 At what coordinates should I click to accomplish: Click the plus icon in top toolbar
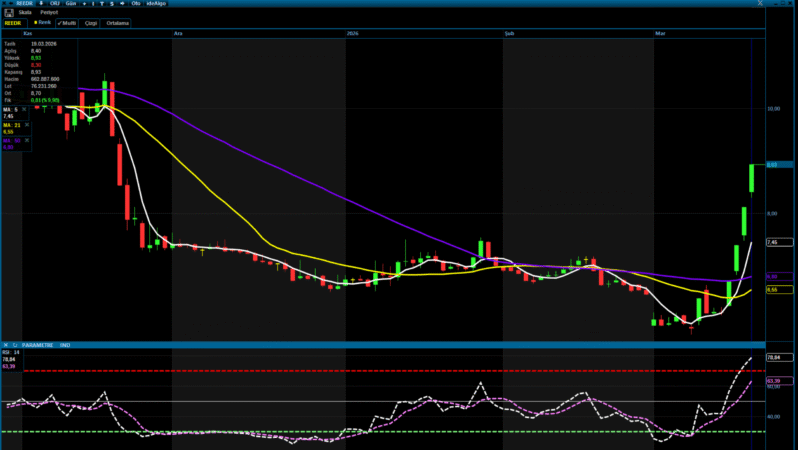[x=85, y=4]
